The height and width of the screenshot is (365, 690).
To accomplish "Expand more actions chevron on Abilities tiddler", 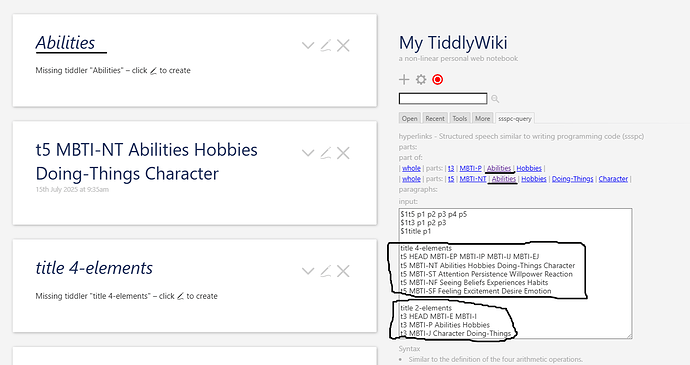I will click(x=308, y=45).
